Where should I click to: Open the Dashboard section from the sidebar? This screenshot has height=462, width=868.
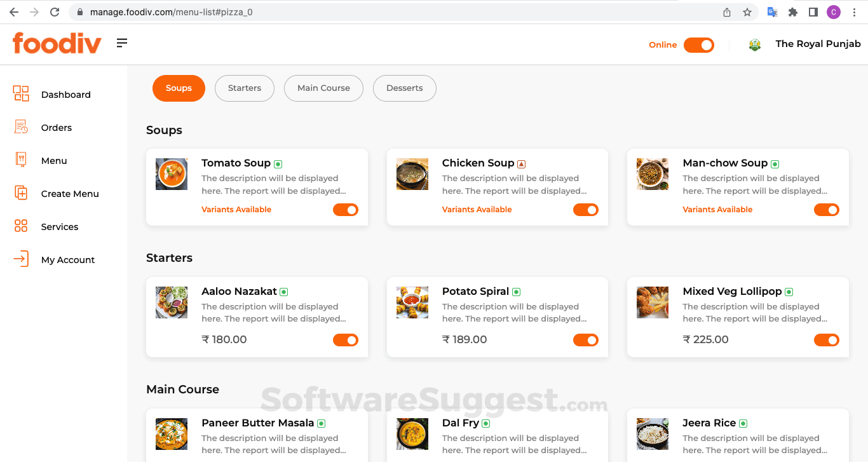click(21, 93)
